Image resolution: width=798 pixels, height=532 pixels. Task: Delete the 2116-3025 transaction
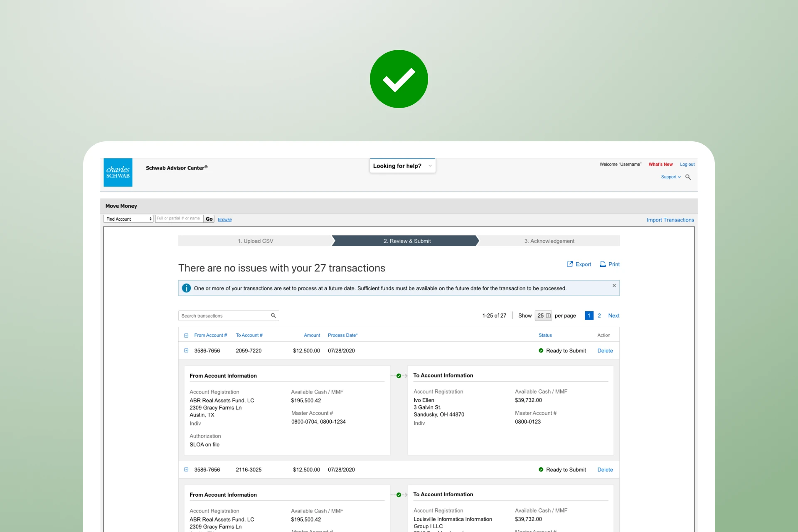[x=605, y=469]
